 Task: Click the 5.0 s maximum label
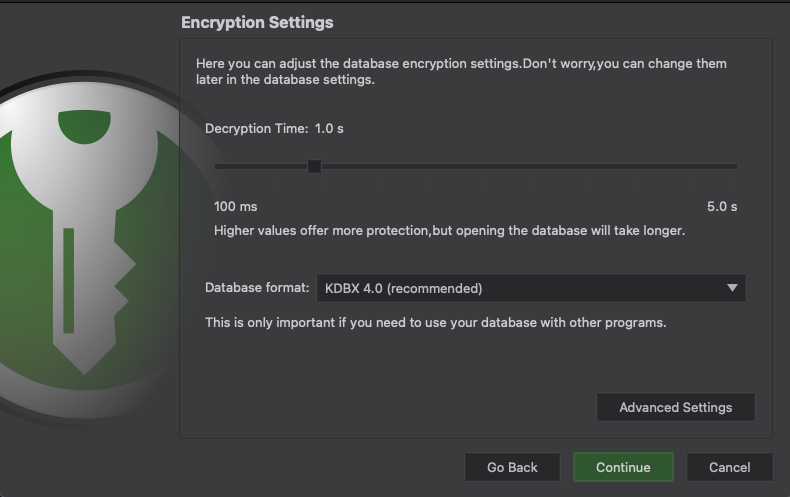click(x=721, y=207)
